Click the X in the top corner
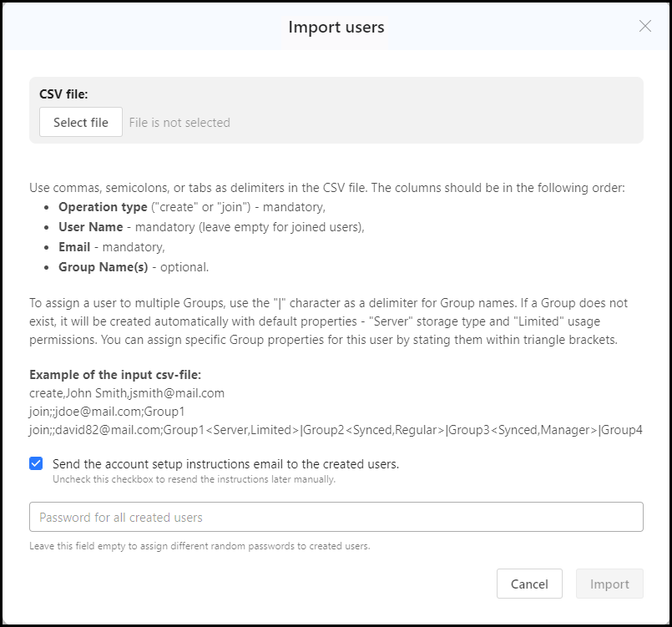 644,26
